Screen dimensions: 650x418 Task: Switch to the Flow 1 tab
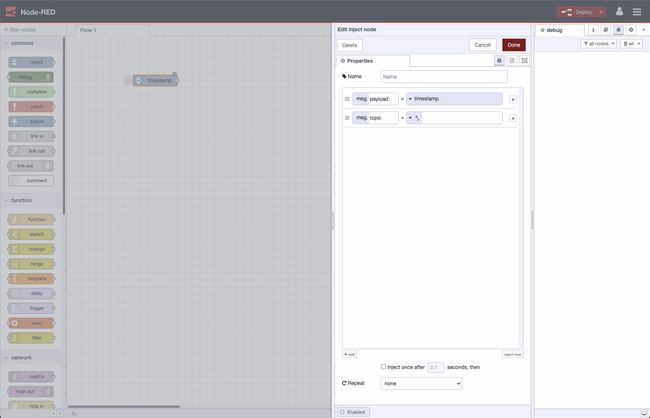coord(112,30)
